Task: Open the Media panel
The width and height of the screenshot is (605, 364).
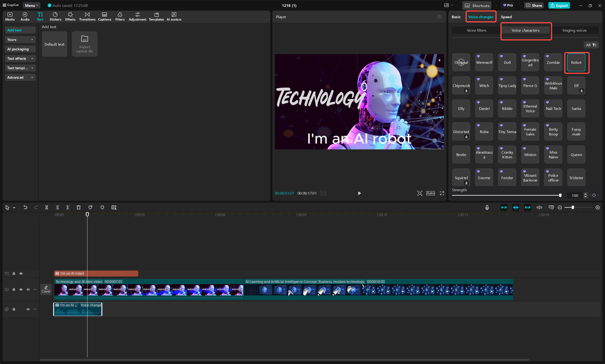Action: [10, 17]
